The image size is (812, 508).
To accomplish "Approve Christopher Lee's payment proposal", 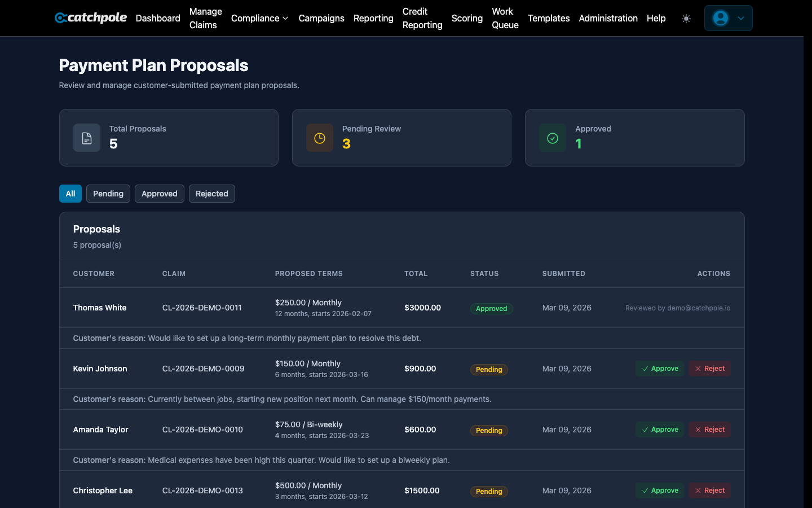I will click(660, 491).
